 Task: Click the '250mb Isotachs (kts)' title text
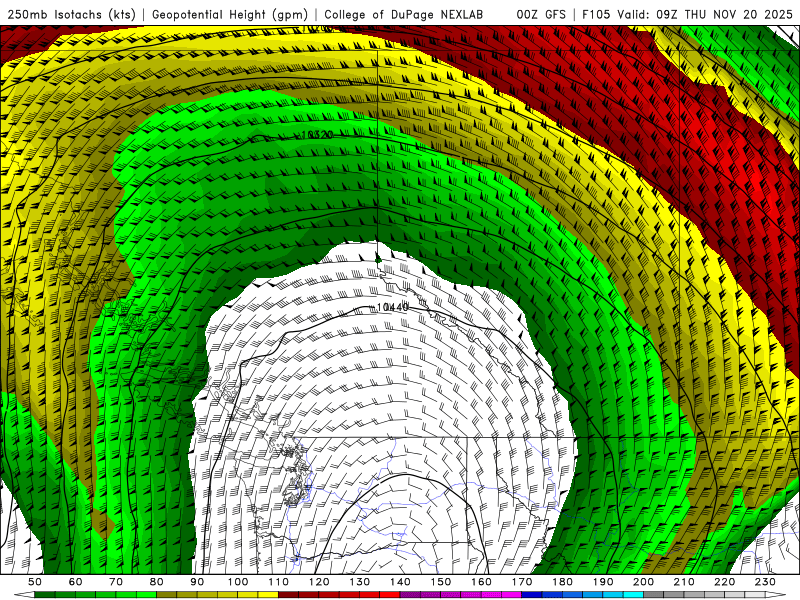point(71,14)
